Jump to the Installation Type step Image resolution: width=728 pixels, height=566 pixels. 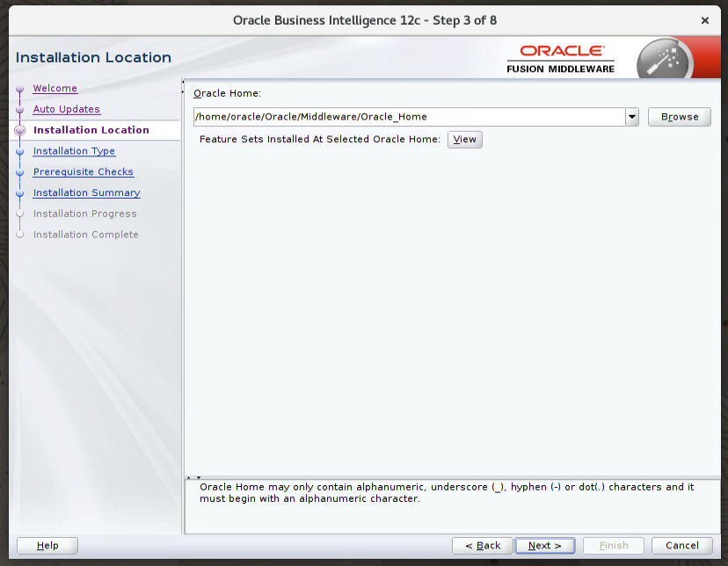pyautogui.click(x=74, y=151)
